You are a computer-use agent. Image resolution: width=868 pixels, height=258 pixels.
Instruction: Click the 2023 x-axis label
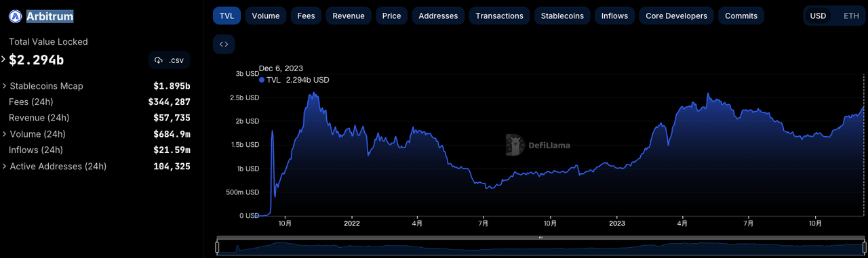pos(617,223)
